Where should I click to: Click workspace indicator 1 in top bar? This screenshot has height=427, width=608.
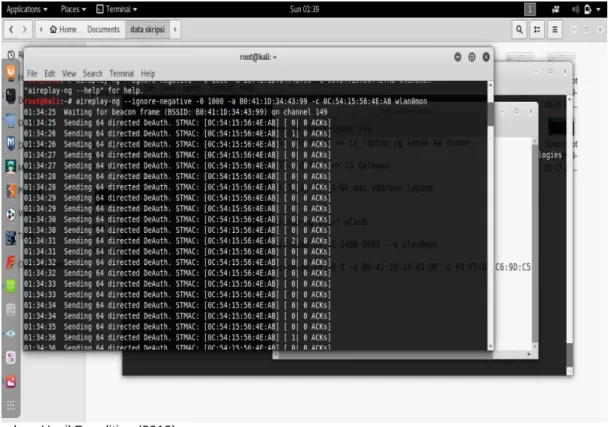click(x=530, y=9)
